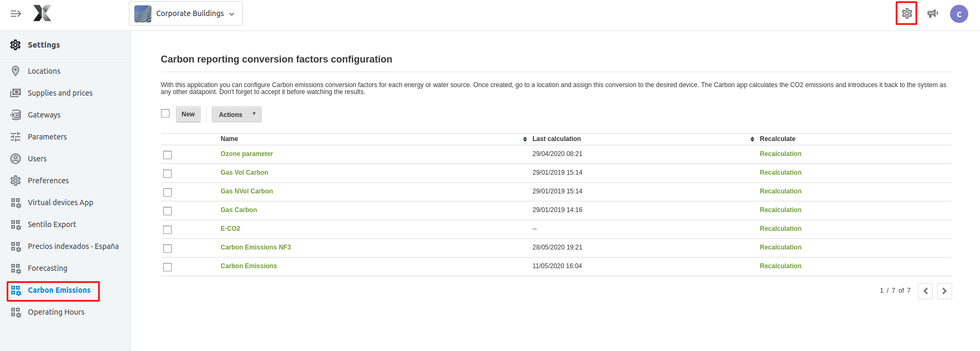Click the Corporate Buildings thumbnail image

(143, 13)
